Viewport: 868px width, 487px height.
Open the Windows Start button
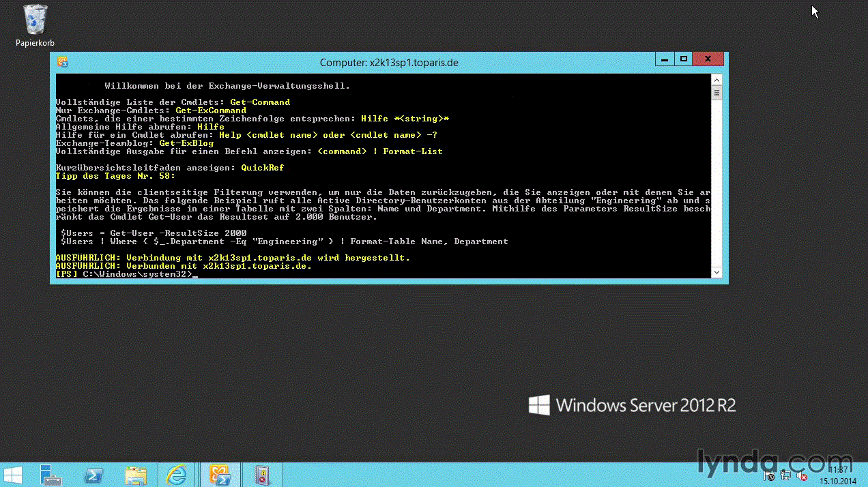tap(13, 475)
